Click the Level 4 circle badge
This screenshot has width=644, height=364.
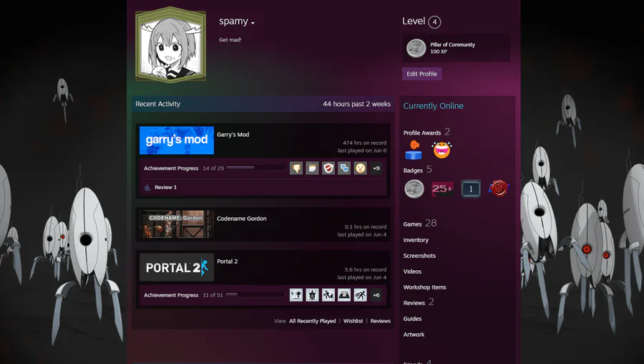(434, 21)
